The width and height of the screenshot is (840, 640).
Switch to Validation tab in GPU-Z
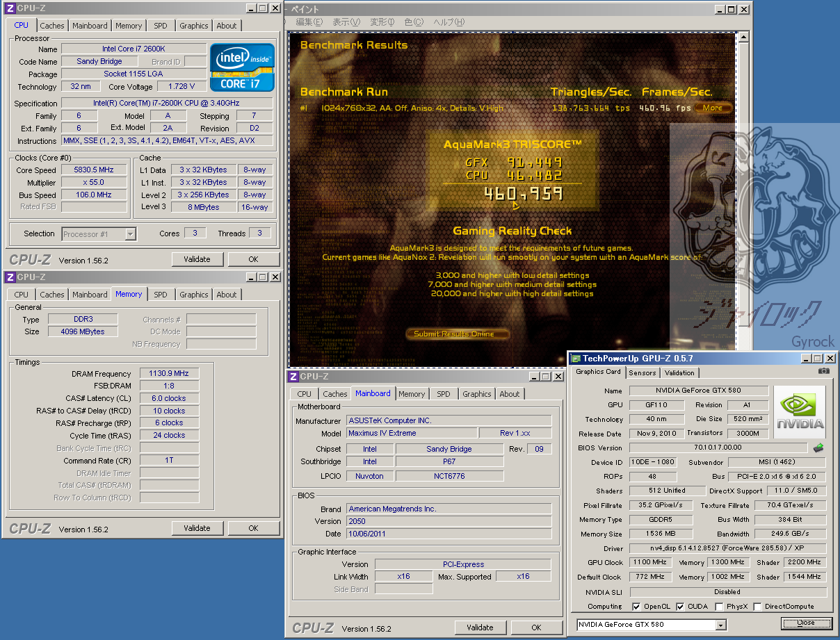(x=679, y=372)
